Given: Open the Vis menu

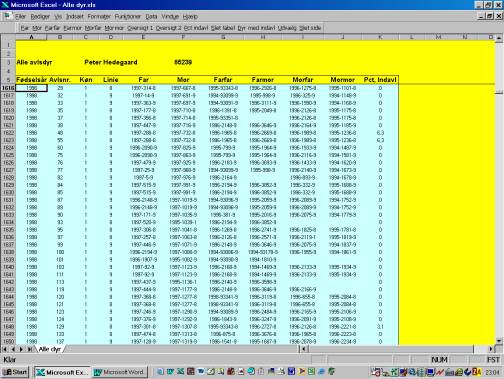Looking at the screenshot, I should [58, 16].
